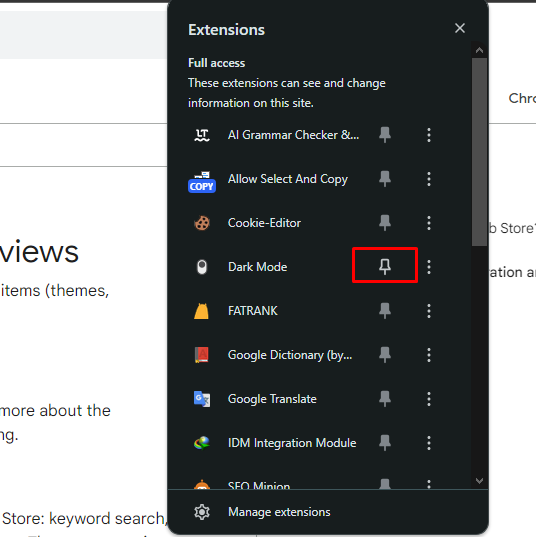Viewport: 536px width, 537px height.
Task: Toggle pin for Google Translate
Action: click(x=385, y=399)
